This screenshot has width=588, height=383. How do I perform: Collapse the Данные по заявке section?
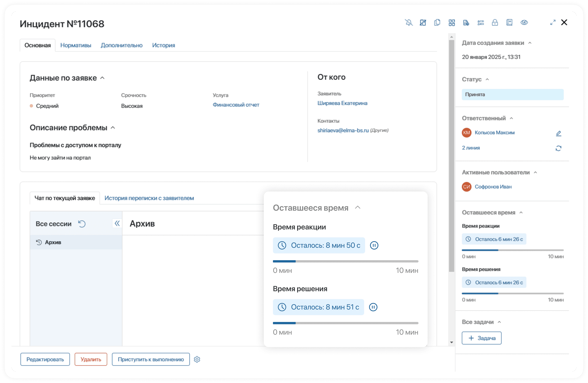coord(102,78)
